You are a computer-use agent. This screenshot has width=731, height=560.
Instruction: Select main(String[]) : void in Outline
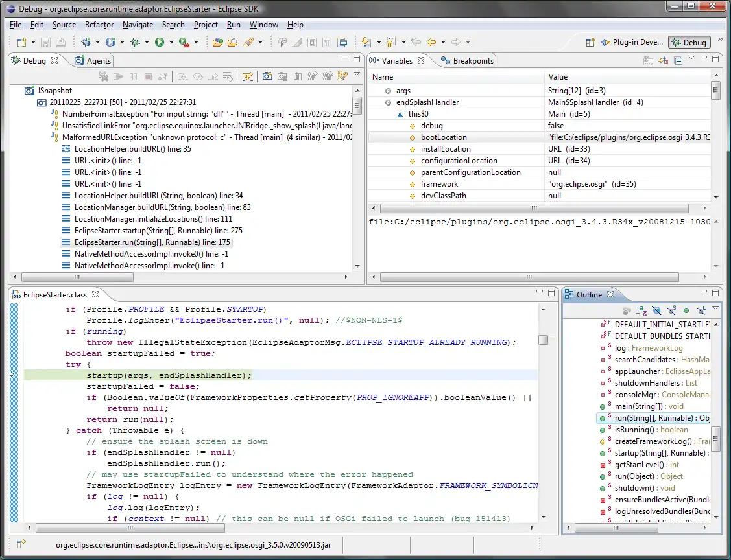tap(649, 406)
